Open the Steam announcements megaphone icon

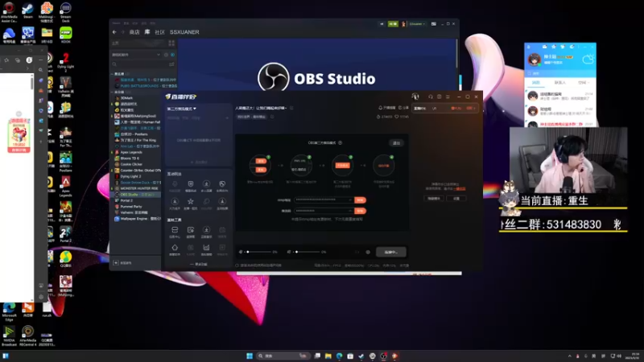pos(382,24)
